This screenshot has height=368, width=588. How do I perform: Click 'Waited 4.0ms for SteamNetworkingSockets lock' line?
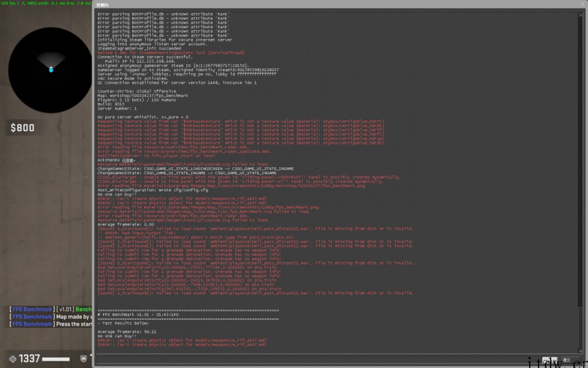(171, 52)
